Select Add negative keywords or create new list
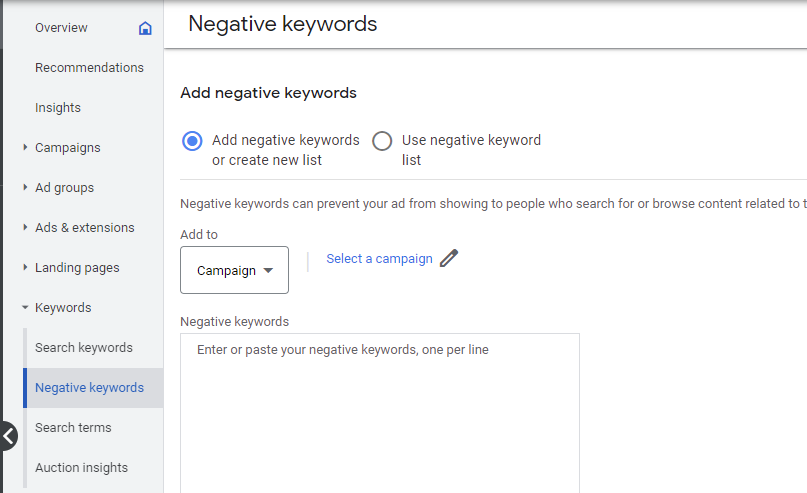This screenshot has height=493, width=807. [192, 141]
